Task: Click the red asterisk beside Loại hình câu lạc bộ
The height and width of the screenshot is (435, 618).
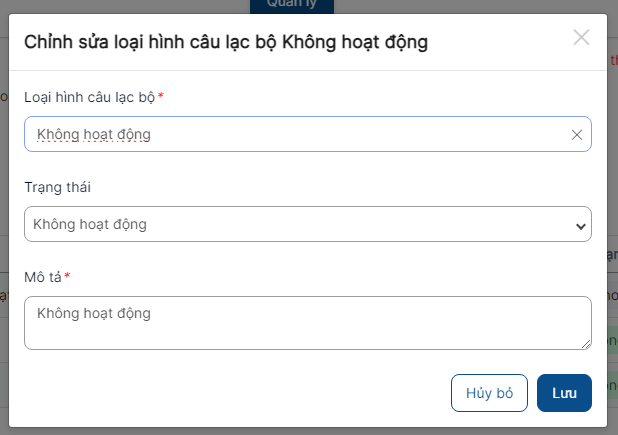Action: [161, 96]
